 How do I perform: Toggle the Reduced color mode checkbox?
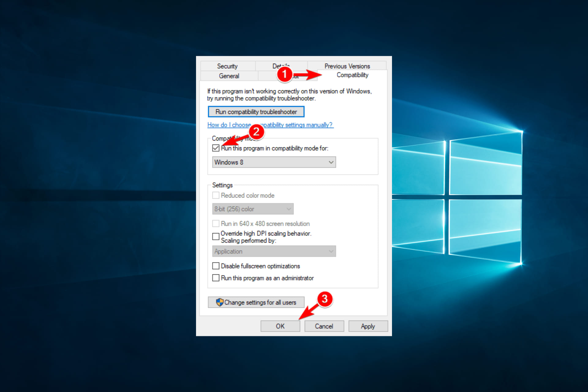(216, 195)
